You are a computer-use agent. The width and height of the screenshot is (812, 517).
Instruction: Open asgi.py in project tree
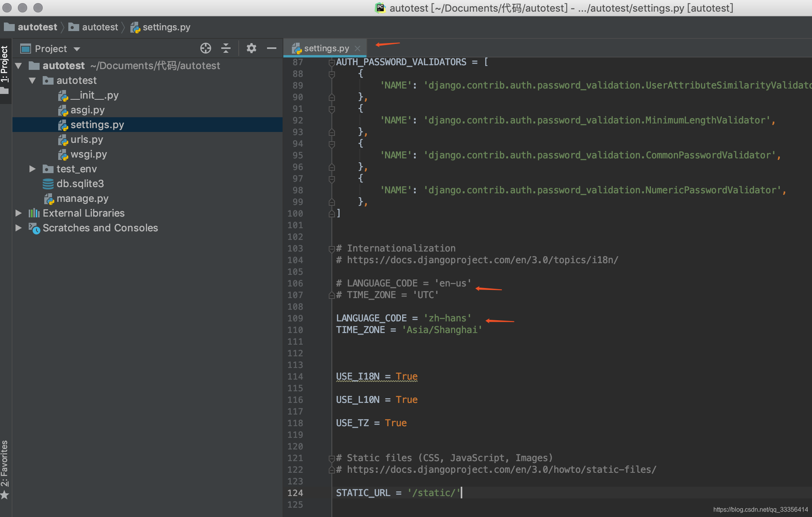click(87, 110)
